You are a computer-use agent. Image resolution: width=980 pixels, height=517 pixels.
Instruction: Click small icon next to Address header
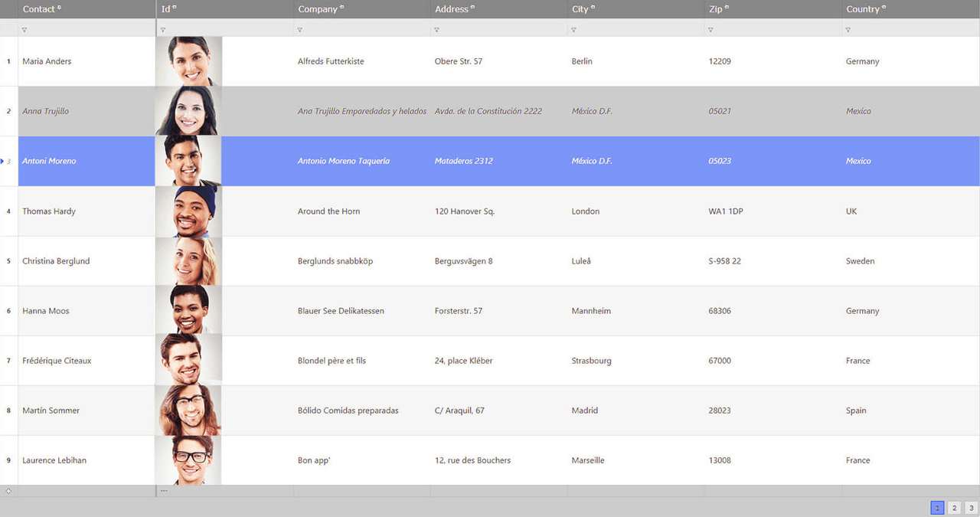tap(472, 7)
